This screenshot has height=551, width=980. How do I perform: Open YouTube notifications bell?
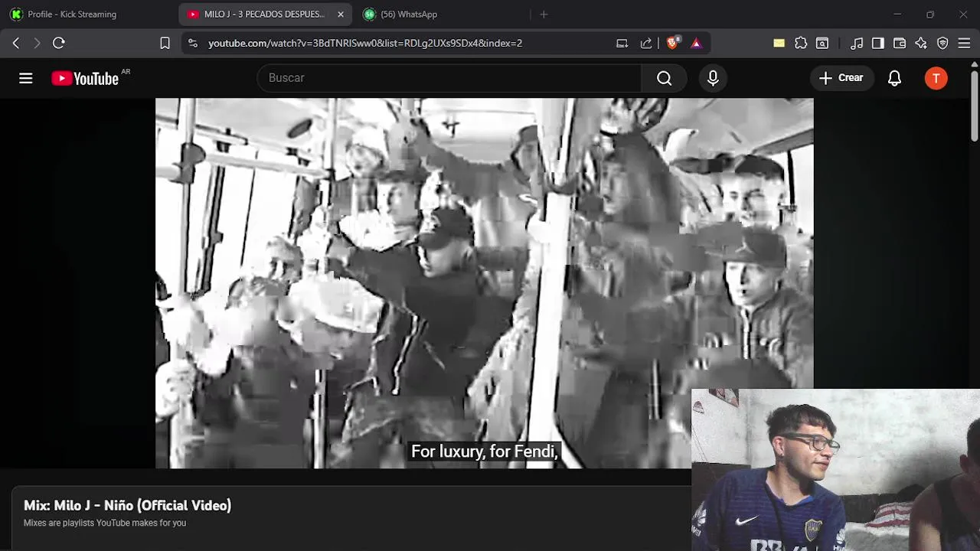click(894, 78)
